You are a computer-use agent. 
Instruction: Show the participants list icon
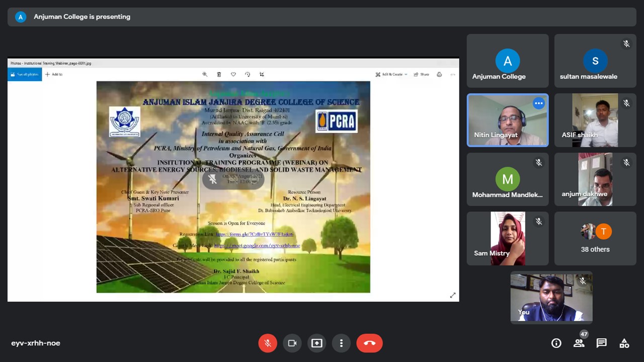click(579, 343)
